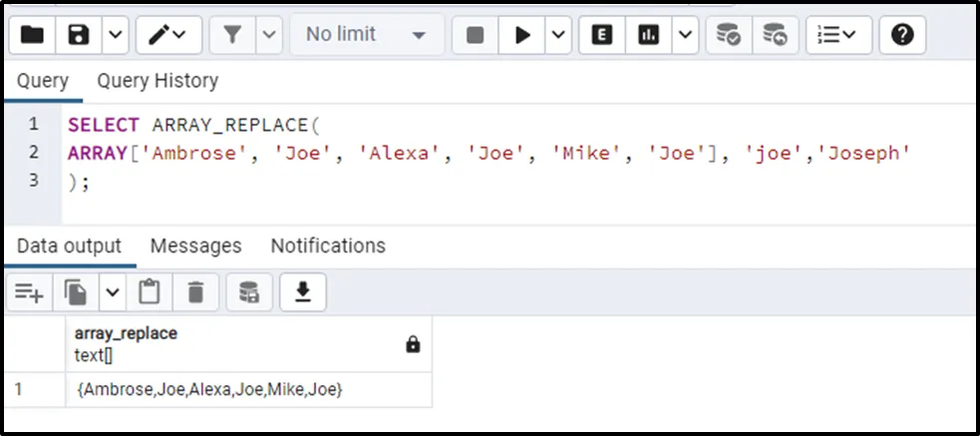The image size is (980, 436).
Task: Open the query tool Help icon
Action: pos(902,35)
